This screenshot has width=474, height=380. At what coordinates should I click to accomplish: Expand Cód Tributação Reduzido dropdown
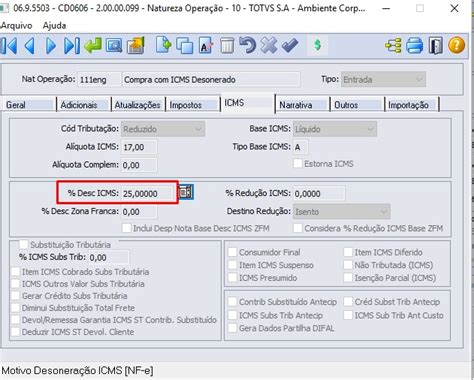pos(163,129)
